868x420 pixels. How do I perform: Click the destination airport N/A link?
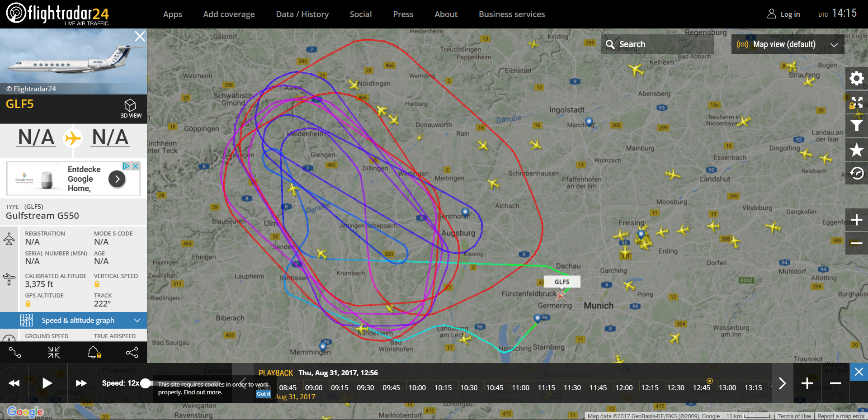tap(110, 137)
